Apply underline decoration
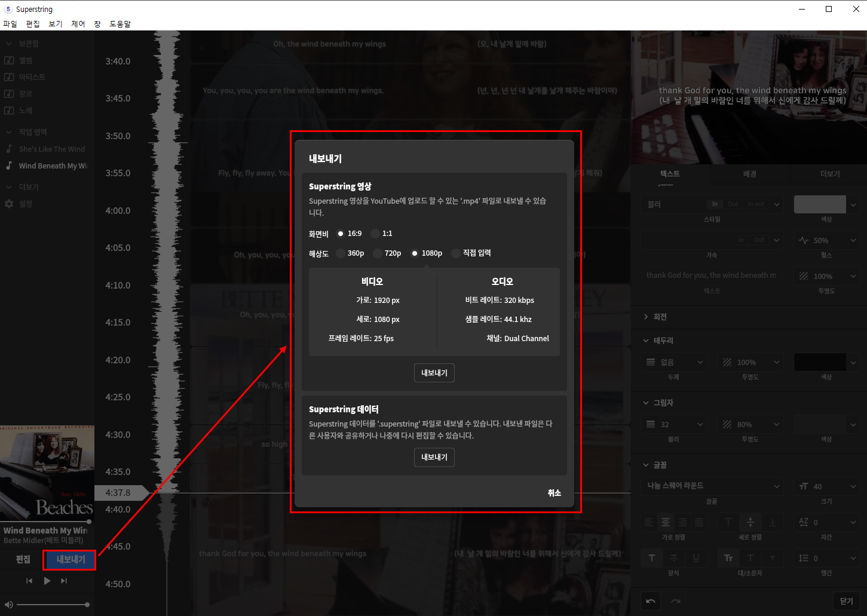The image size is (867, 616). [x=696, y=558]
